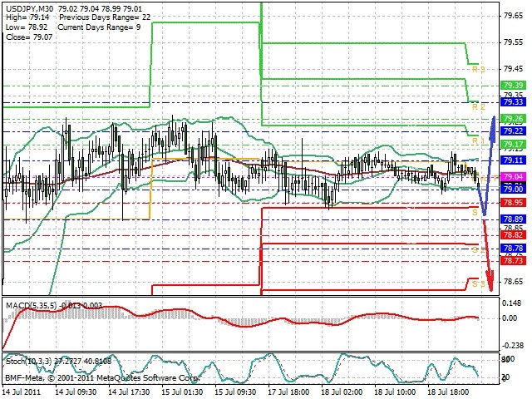The width and height of the screenshot is (532, 399).
Task: Click the red downward forecast arrowhead
Action: (x=490, y=281)
